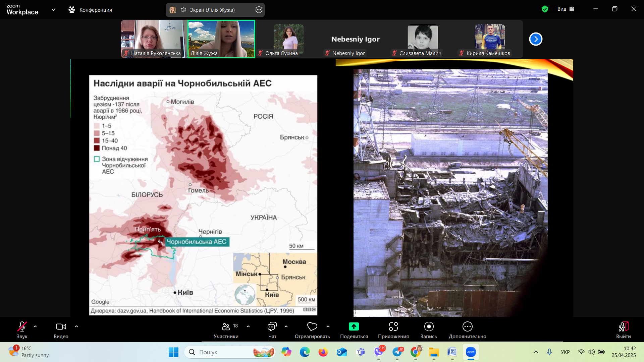
Task: Click the green Share screen icon
Action: pos(354,326)
